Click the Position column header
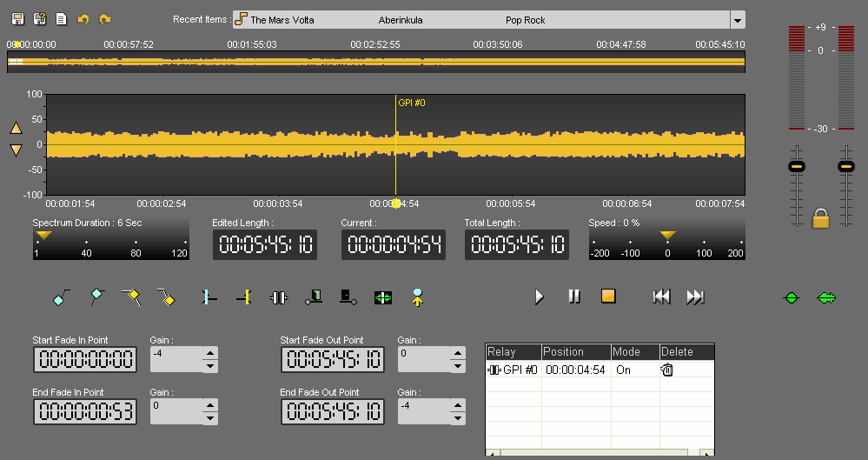 pos(575,352)
